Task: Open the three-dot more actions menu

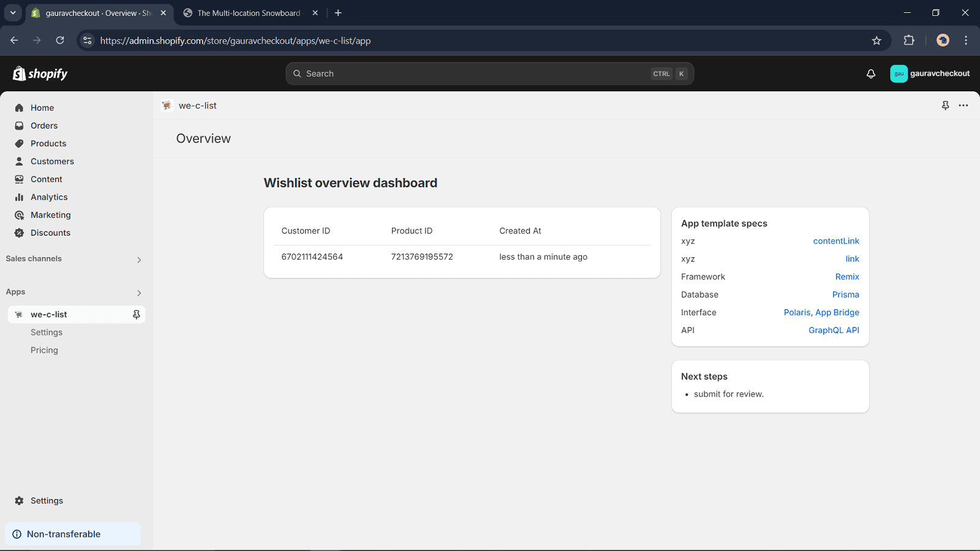Action: click(963, 105)
